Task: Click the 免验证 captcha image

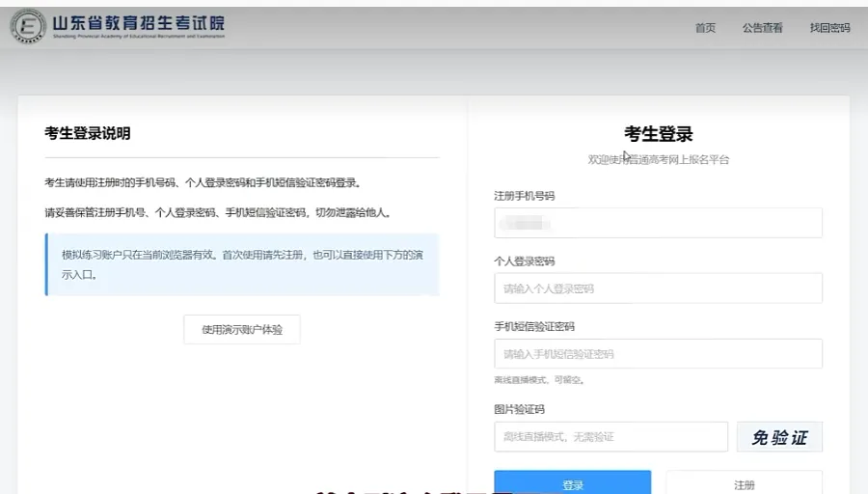Action: pos(779,437)
